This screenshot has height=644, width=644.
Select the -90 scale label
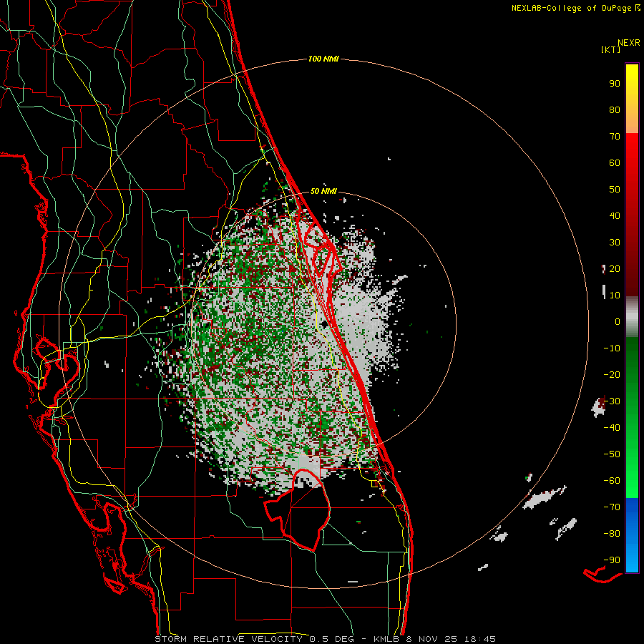click(x=612, y=560)
